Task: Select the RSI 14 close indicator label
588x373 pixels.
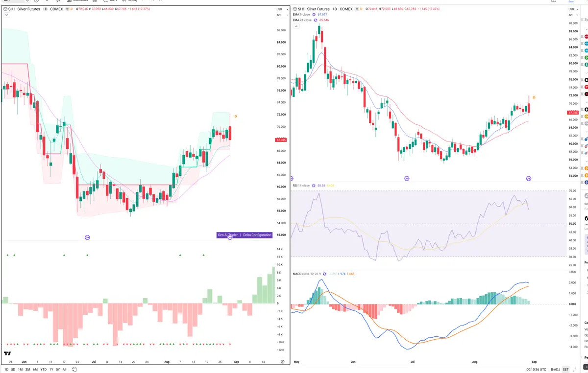Action: [301, 186]
